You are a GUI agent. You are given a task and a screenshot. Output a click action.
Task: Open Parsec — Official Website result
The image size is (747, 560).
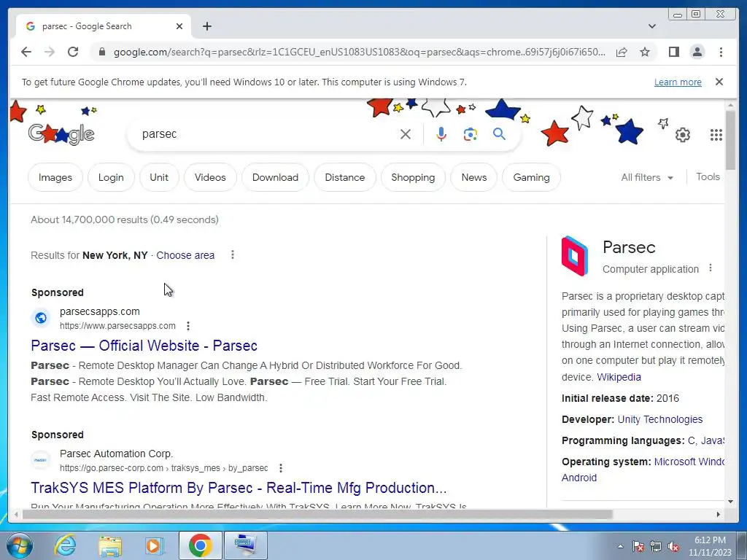[144, 345]
